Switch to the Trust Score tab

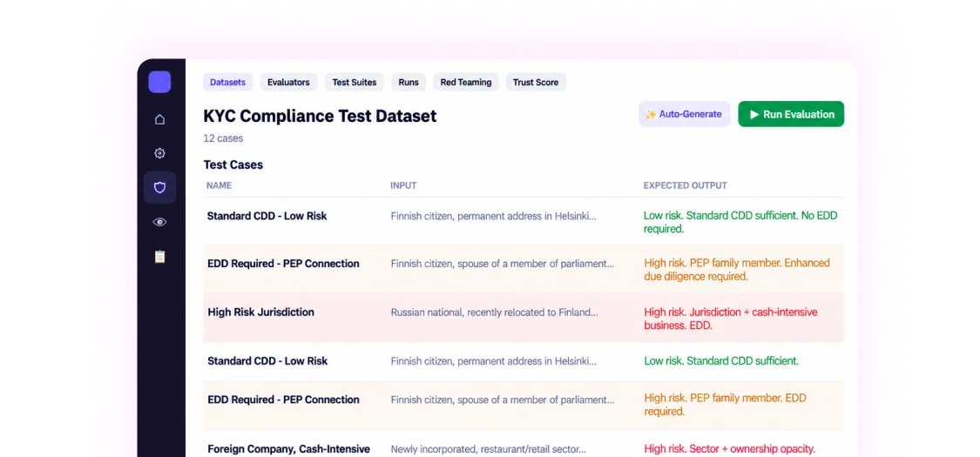click(536, 82)
